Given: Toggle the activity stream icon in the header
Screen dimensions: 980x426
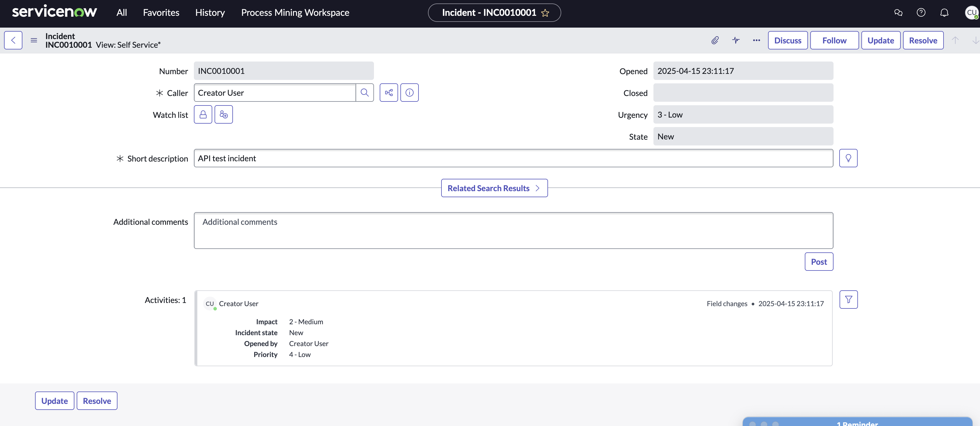Looking at the screenshot, I should point(736,40).
